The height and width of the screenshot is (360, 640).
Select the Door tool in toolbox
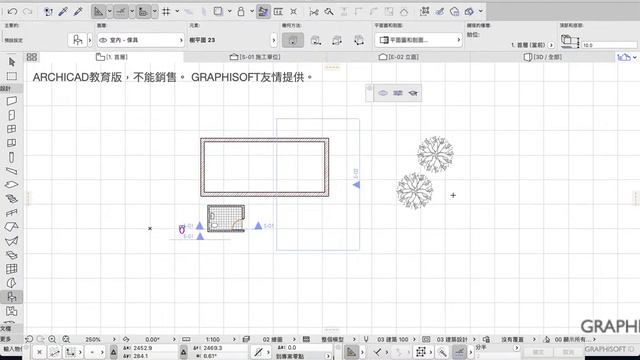(x=11, y=115)
